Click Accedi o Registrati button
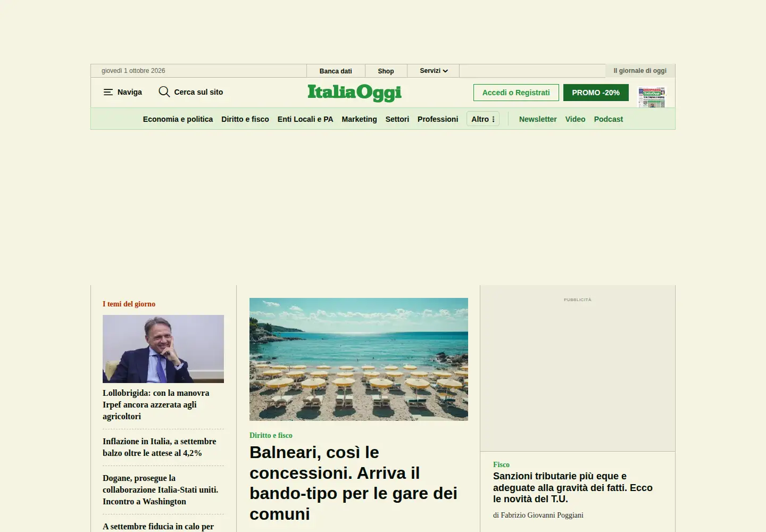This screenshot has width=766, height=532. (516, 93)
